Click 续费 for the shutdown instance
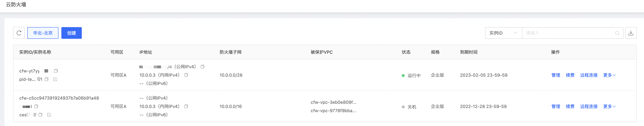This screenshot has height=126, width=644. 570,107
